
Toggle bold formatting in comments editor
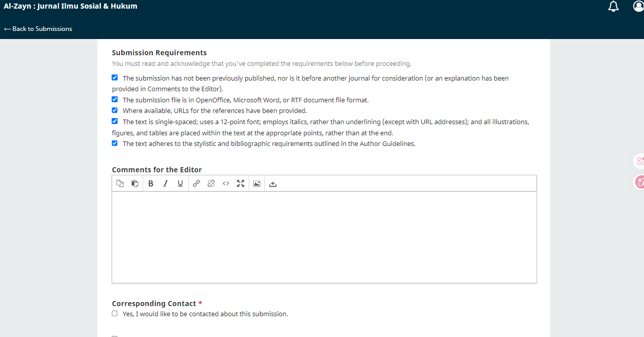click(151, 183)
